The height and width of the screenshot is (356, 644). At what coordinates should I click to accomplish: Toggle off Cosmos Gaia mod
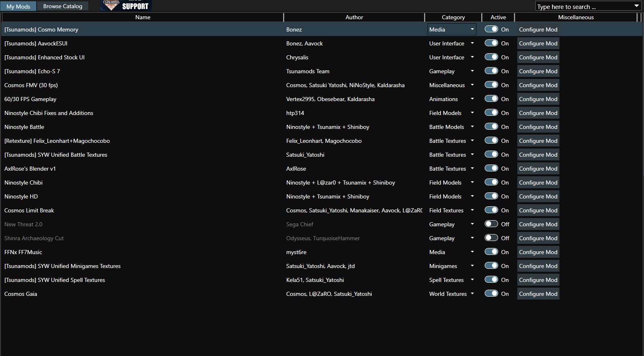click(491, 294)
